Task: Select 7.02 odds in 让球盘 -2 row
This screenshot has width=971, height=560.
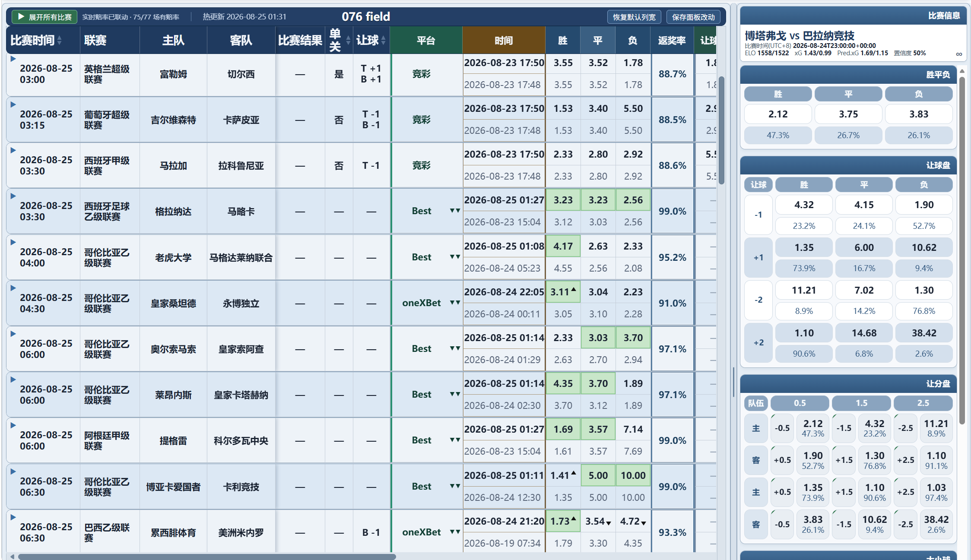Action: point(864,290)
